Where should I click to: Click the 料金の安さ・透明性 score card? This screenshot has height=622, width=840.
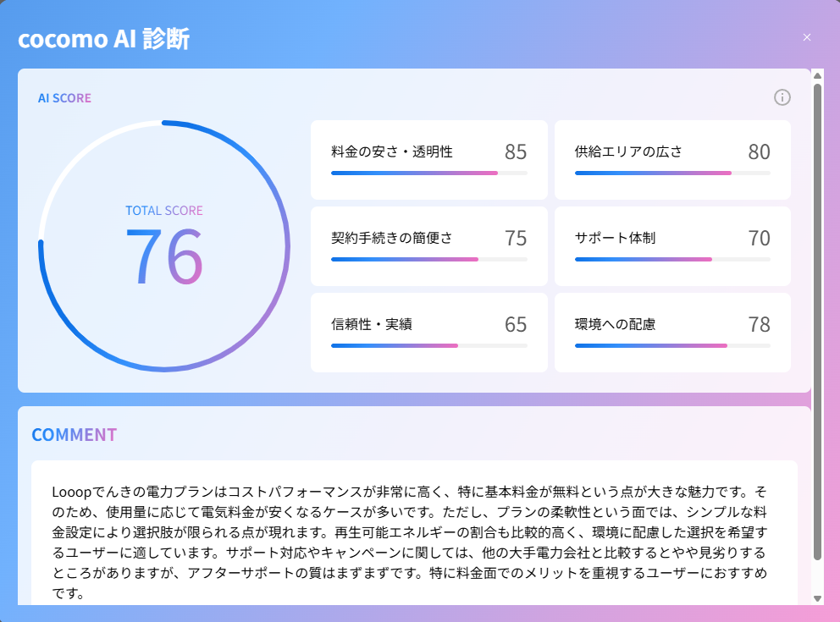(428, 160)
